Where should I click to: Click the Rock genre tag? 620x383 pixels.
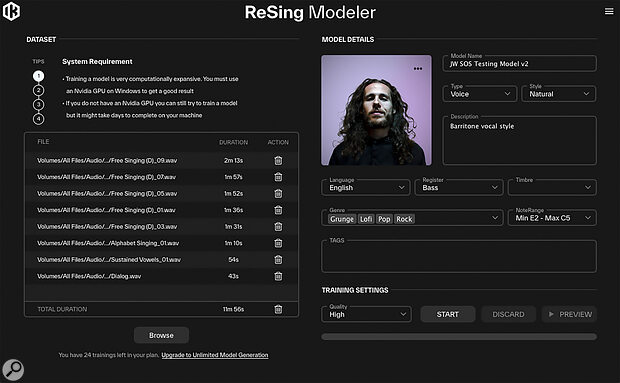click(404, 219)
